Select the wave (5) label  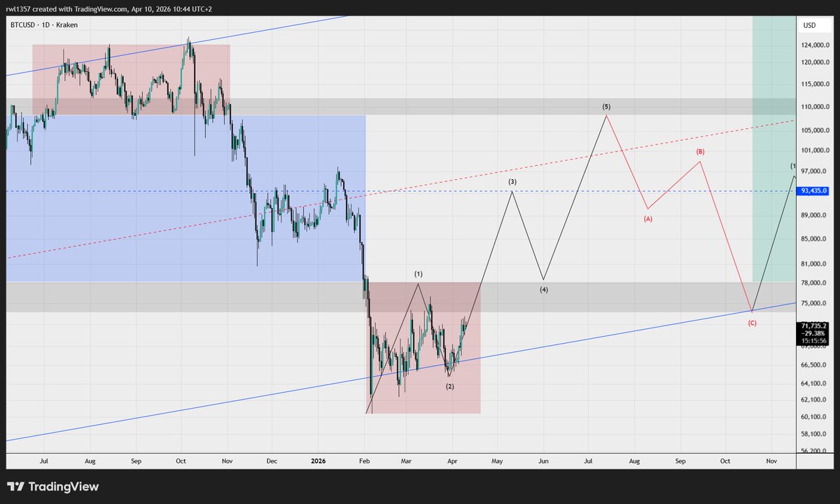point(606,106)
